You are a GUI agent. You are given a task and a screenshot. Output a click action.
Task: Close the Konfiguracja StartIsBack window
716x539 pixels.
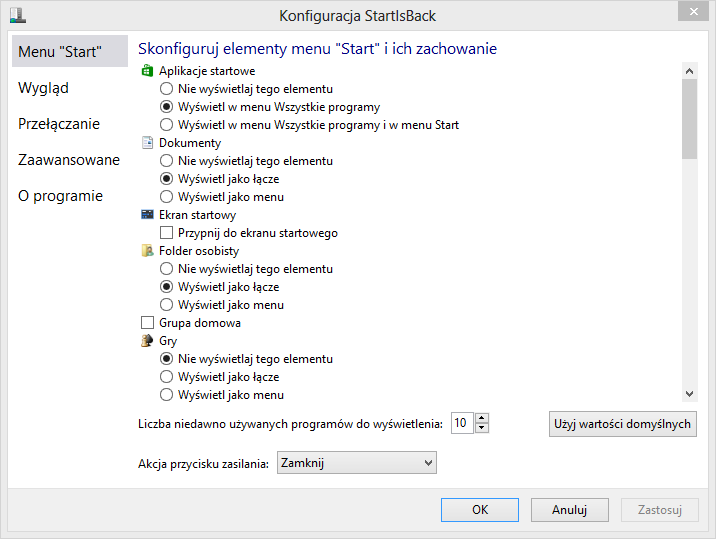click(693, 11)
